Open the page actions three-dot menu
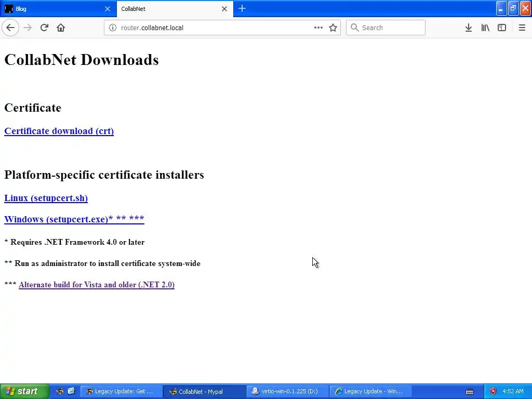The image size is (532, 399). [x=318, y=28]
